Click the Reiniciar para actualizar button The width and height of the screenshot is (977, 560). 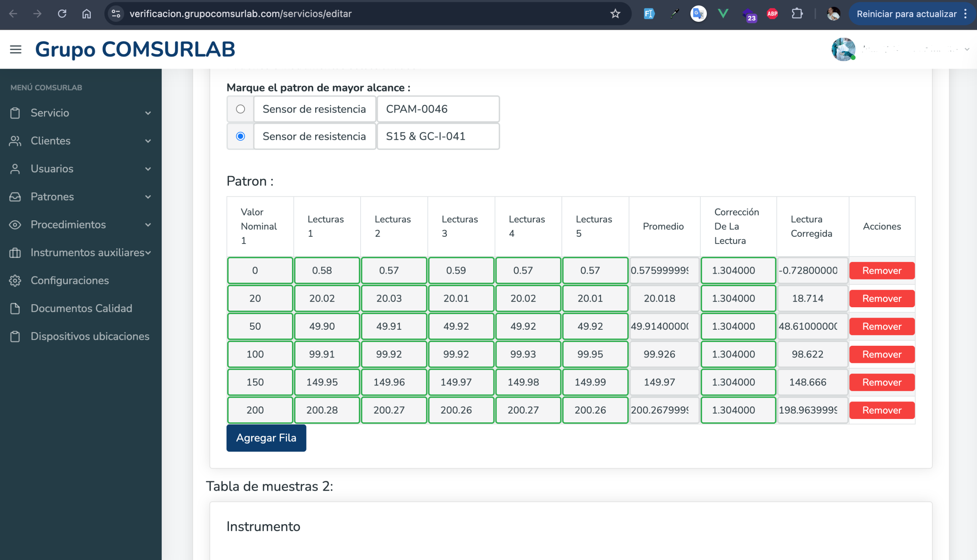click(x=906, y=14)
